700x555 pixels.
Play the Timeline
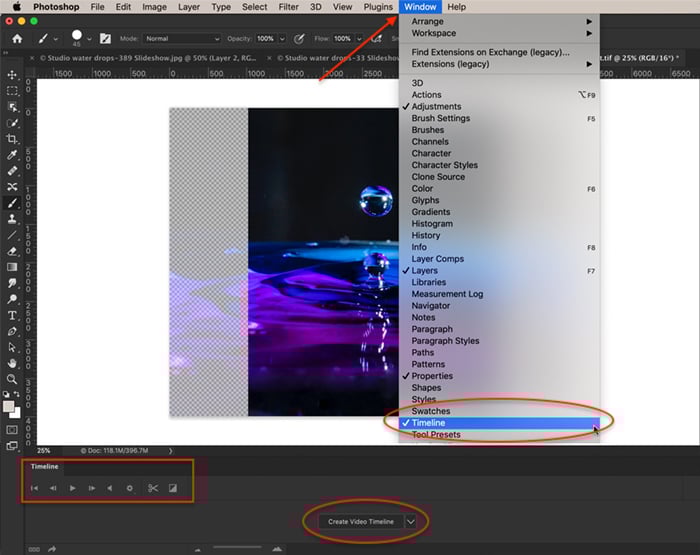(72, 488)
